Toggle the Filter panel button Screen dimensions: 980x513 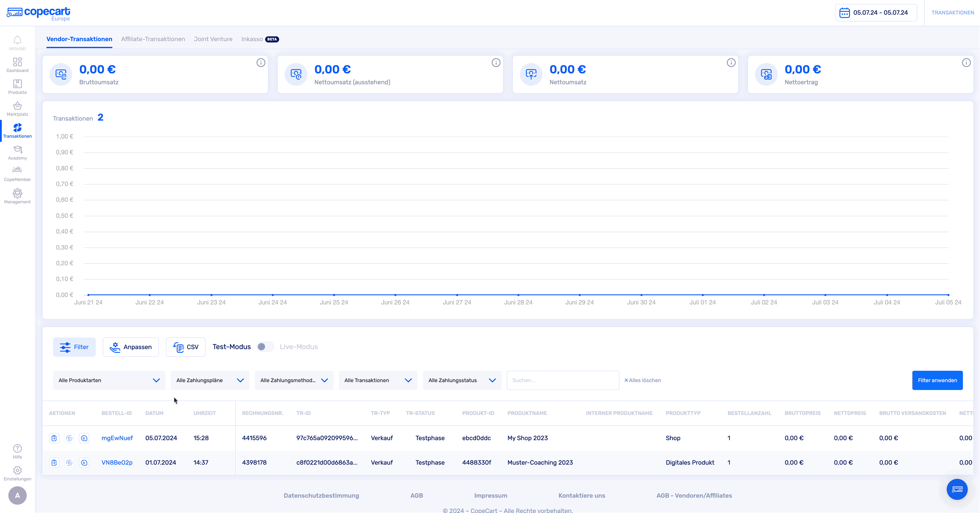click(74, 347)
